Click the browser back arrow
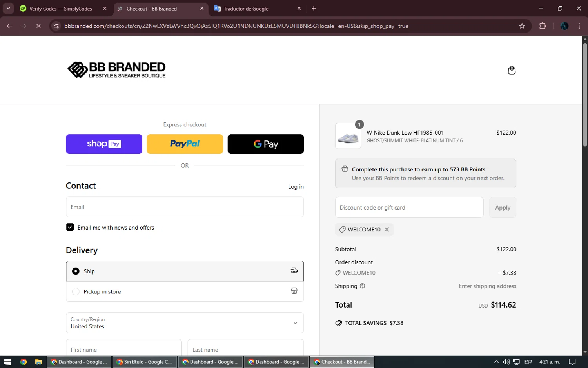Viewport: 588px width, 368px height. 9,26
